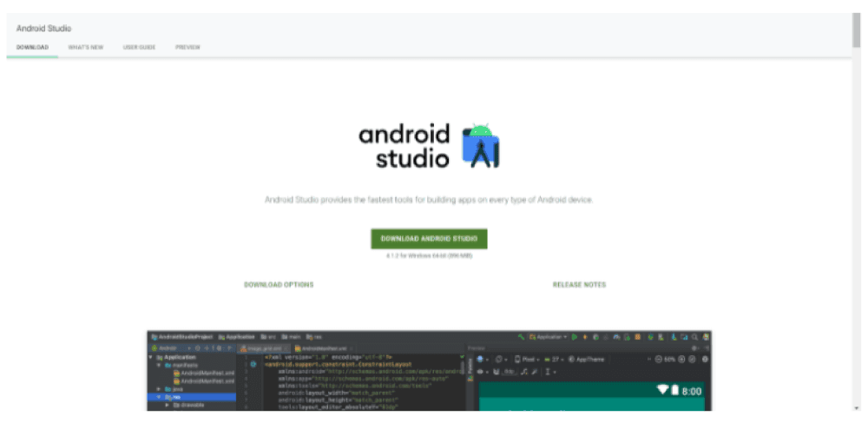The height and width of the screenshot is (423, 868).
Task: Open the API 27 dropdown in preview toolbar
Action: [x=554, y=360]
